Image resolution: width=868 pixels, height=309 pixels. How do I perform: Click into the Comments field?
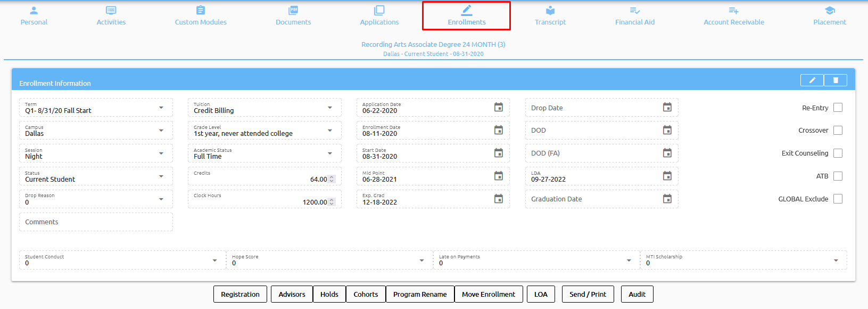click(96, 222)
